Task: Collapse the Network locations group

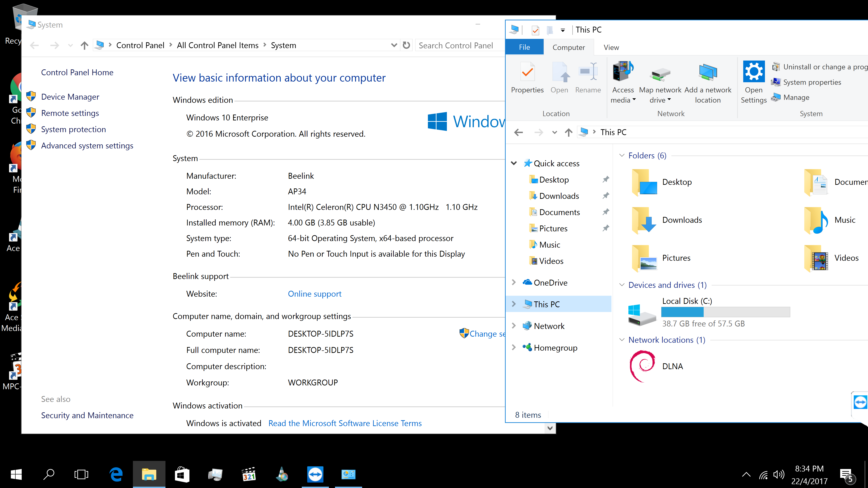Action: (x=622, y=340)
